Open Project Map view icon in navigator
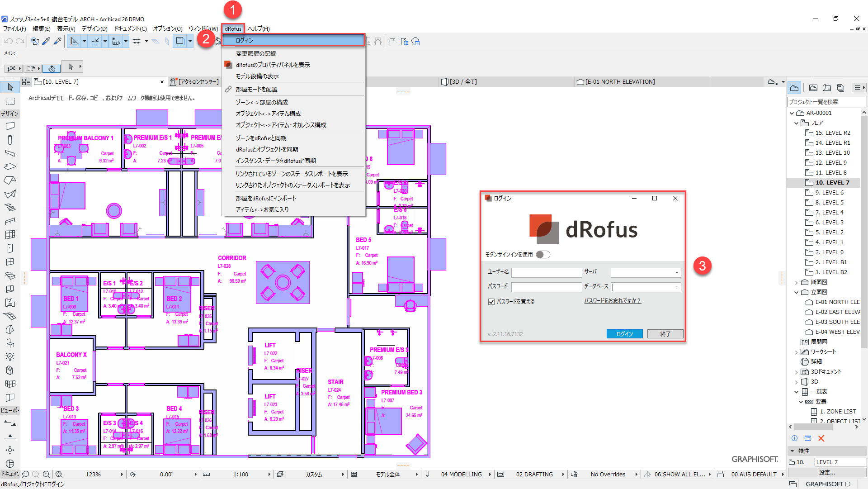The height and width of the screenshot is (489, 868). pyautogui.click(x=794, y=88)
